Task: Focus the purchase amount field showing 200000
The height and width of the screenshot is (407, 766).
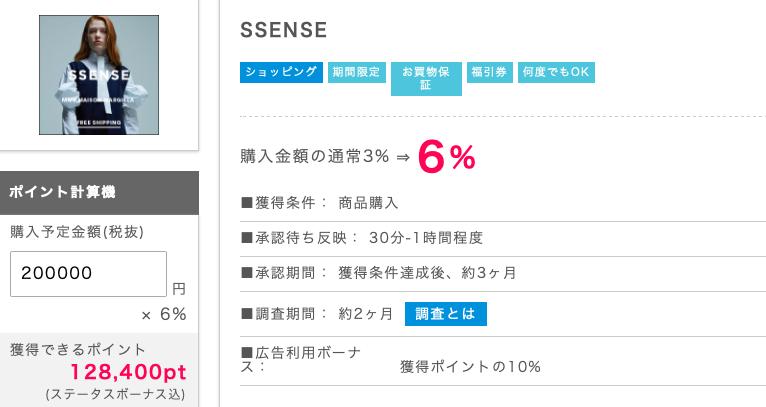Action: 88,274
